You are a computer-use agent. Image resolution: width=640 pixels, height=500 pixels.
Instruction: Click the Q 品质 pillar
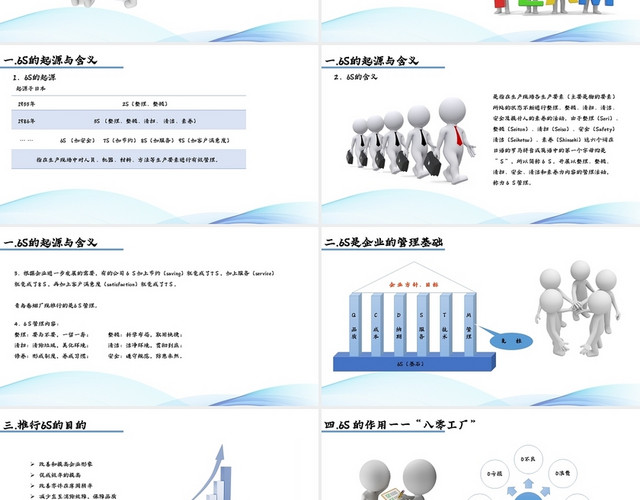coord(354,324)
